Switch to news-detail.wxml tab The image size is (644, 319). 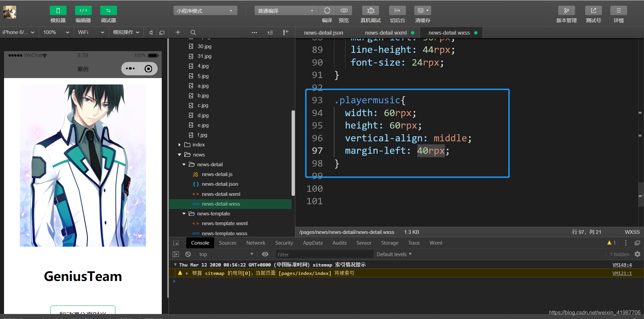tap(386, 33)
